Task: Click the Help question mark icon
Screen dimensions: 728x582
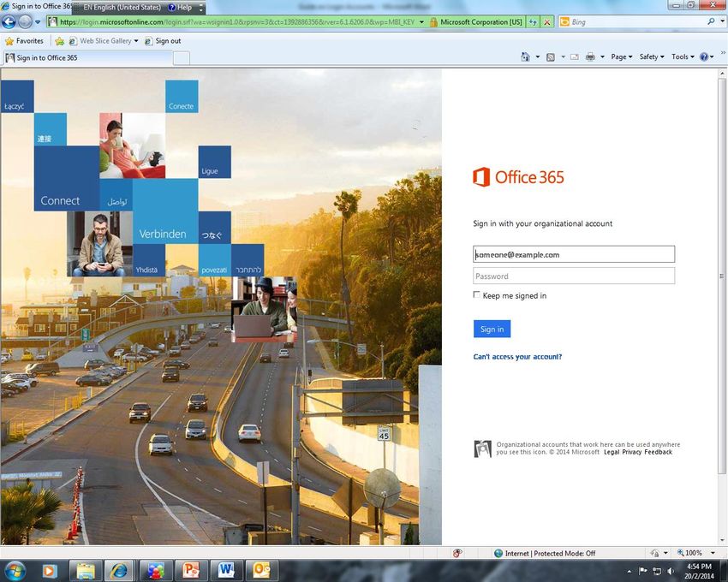Action: [x=704, y=56]
